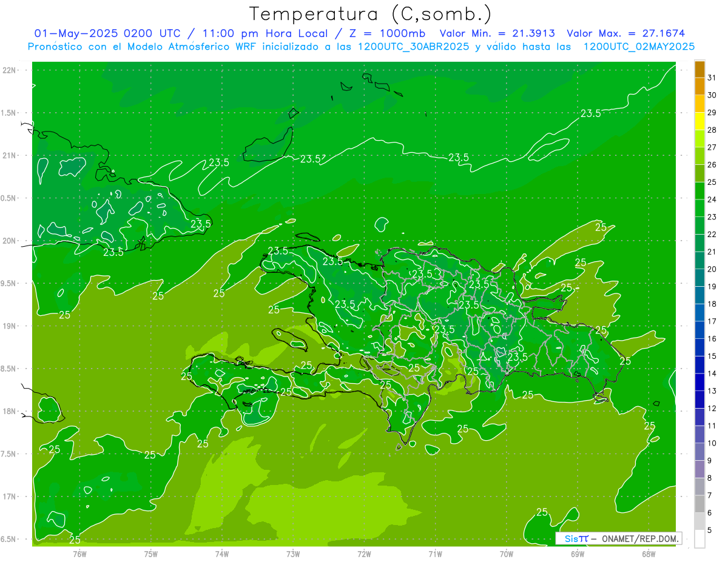This screenshot has height=562, width=728.
Task: Click the longitude axis label '70W'
Action: 507,554
